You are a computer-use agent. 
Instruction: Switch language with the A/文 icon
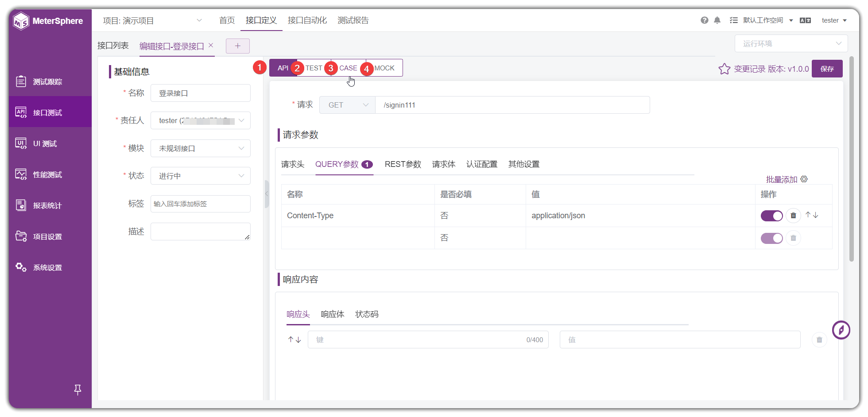coord(805,20)
